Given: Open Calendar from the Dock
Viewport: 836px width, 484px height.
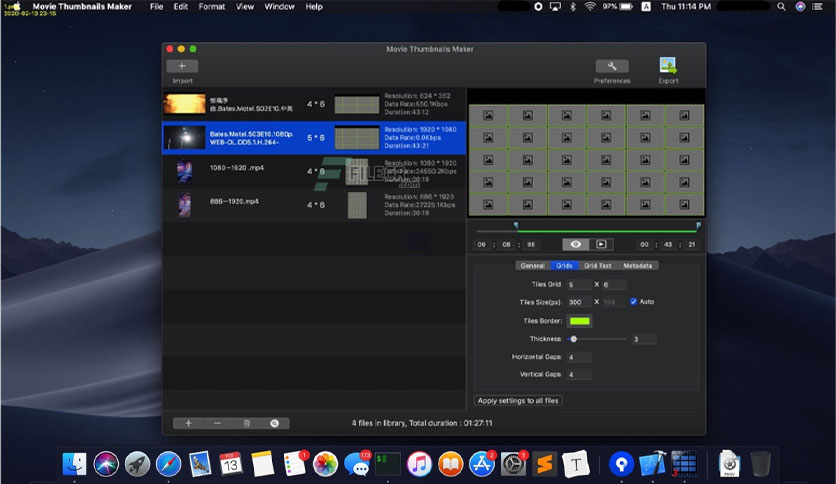Looking at the screenshot, I should 231,464.
